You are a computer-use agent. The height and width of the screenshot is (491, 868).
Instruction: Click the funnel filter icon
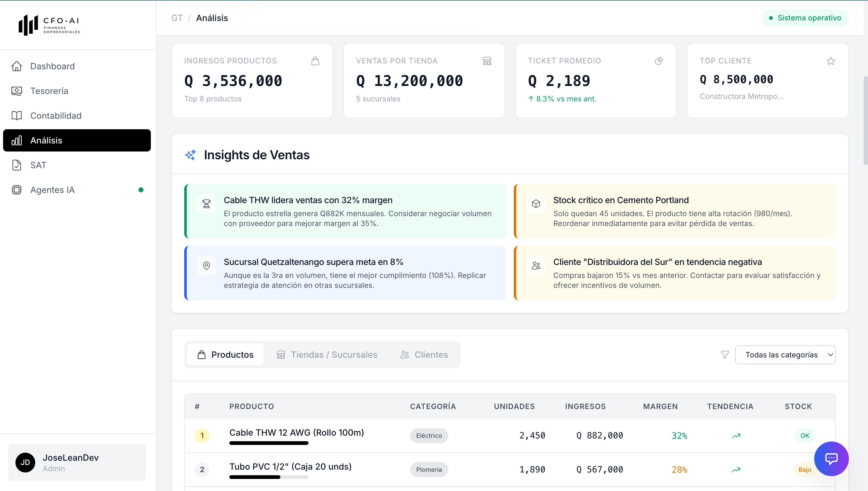(725, 355)
